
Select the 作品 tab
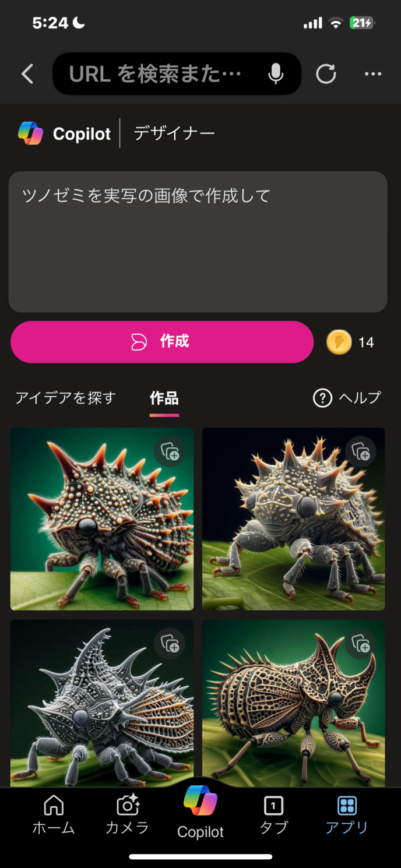click(x=164, y=398)
